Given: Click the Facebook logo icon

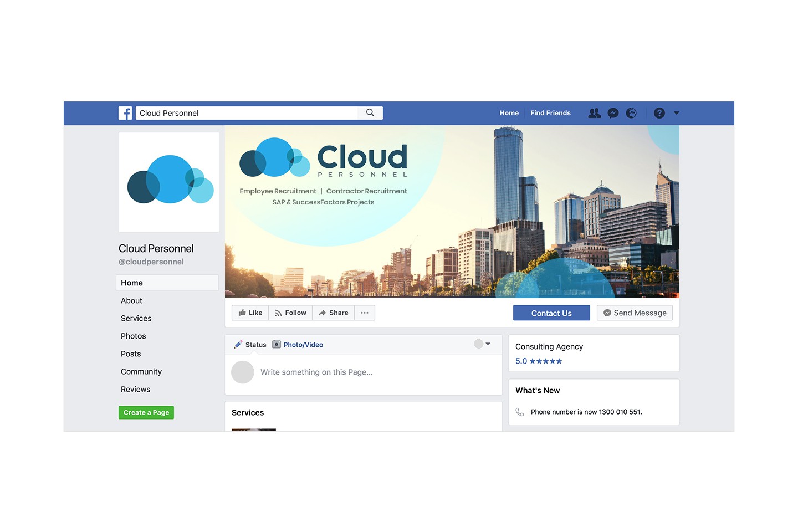Looking at the screenshot, I should [125, 113].
